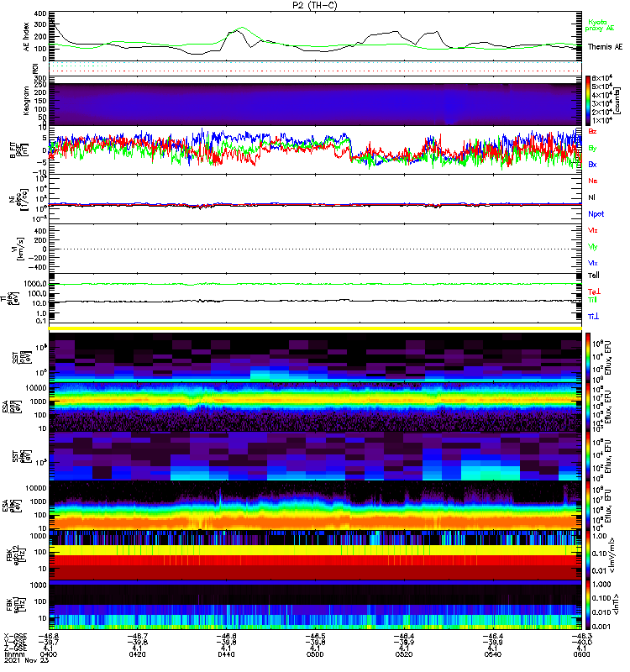Click the SST electron Eflux color bar
The height and width of the screenshot is (672, 630).
(588, 456)
